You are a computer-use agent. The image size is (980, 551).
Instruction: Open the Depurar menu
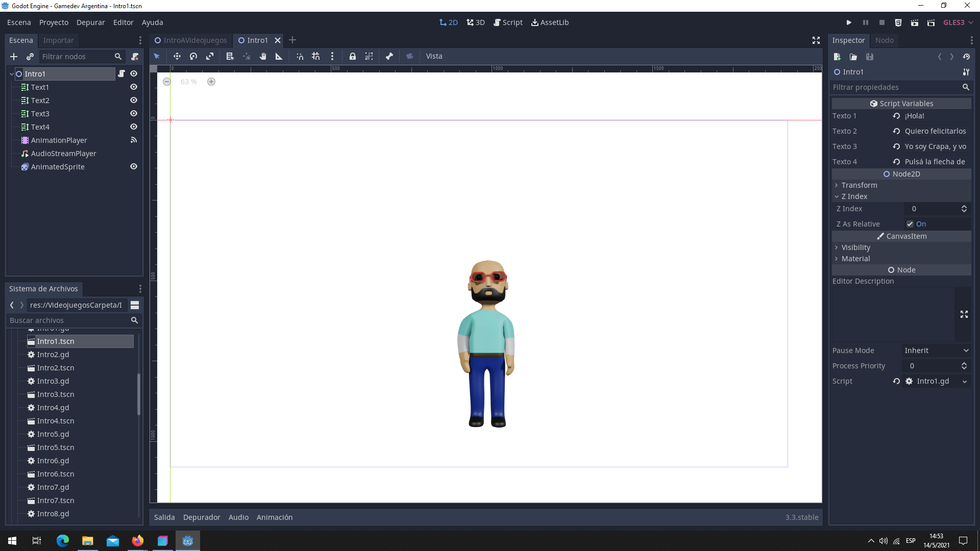tap(90, 22)
